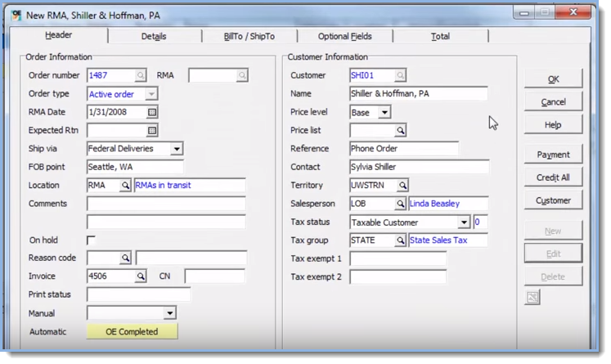The image size is (611, 364).
Task: Open the Tax group lookup magnifier
Action: (x=400, y=240)
